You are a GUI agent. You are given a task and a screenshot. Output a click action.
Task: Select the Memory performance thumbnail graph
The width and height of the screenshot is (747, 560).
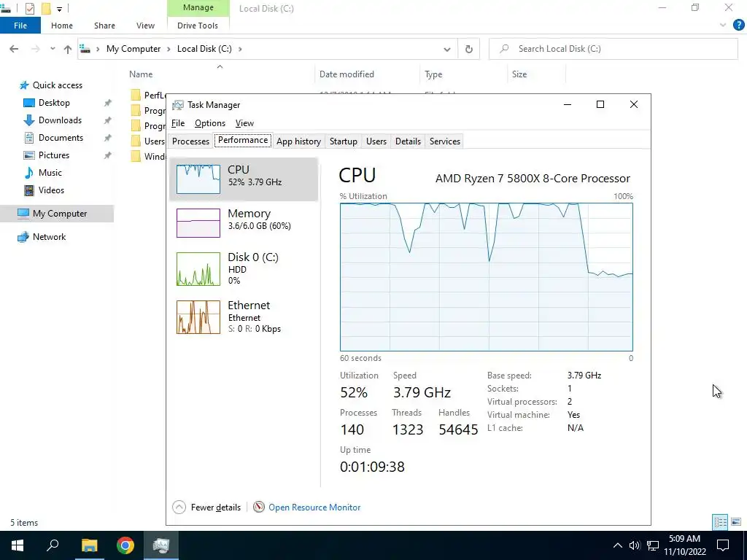[x=198, y=223]
